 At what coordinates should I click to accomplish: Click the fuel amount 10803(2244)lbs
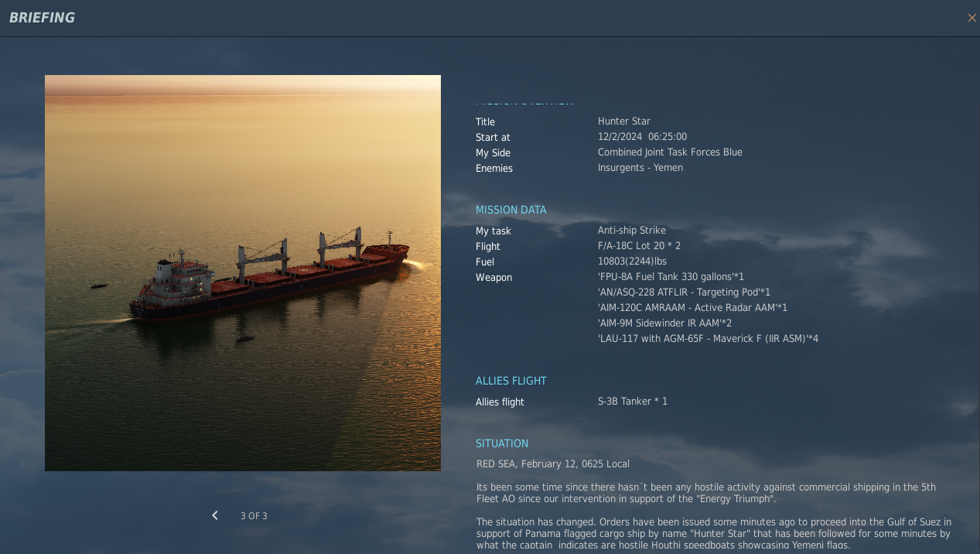click(x=632, y=262)
